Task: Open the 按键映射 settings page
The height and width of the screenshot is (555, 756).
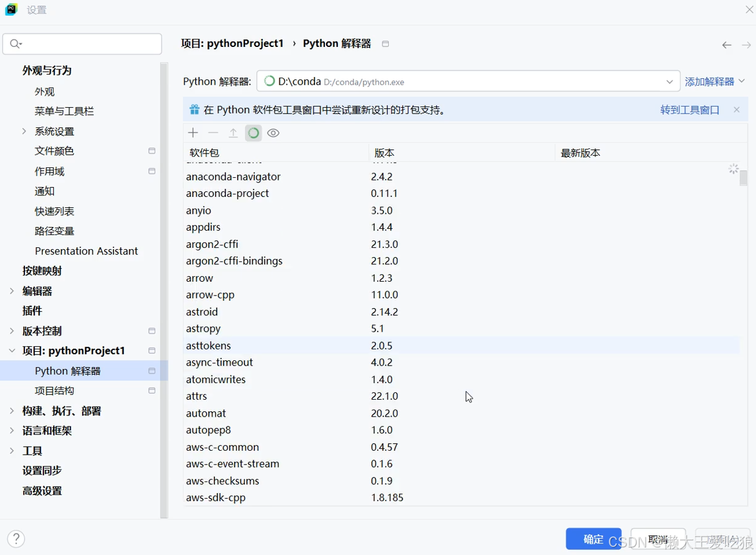Action: click(x=42, y=271)
